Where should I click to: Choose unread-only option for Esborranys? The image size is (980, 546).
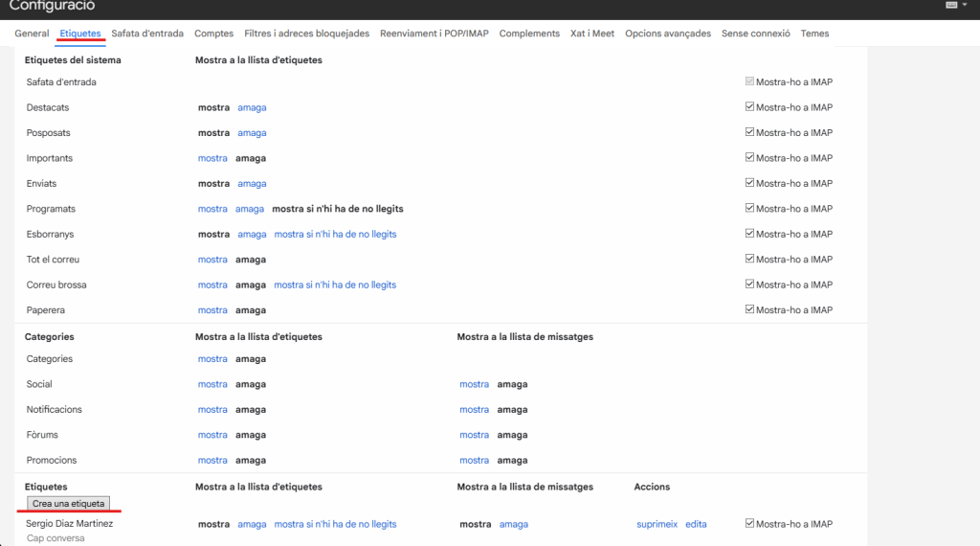pyautogui.click(x=335, y=234)
